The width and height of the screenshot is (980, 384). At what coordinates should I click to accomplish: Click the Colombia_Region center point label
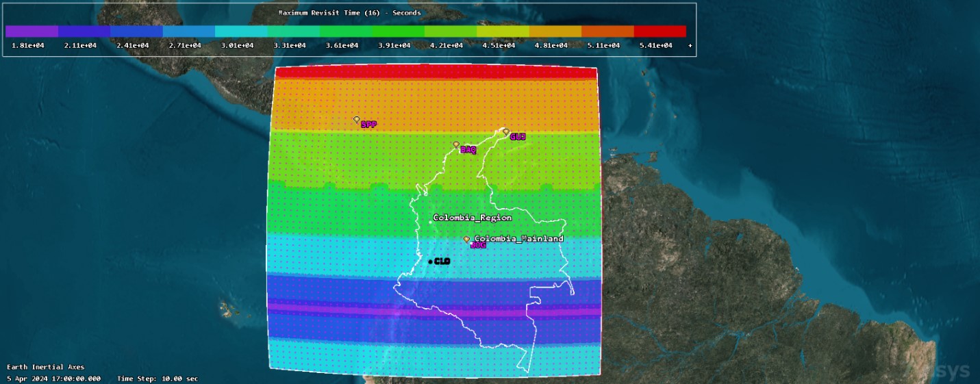(472, 218)
